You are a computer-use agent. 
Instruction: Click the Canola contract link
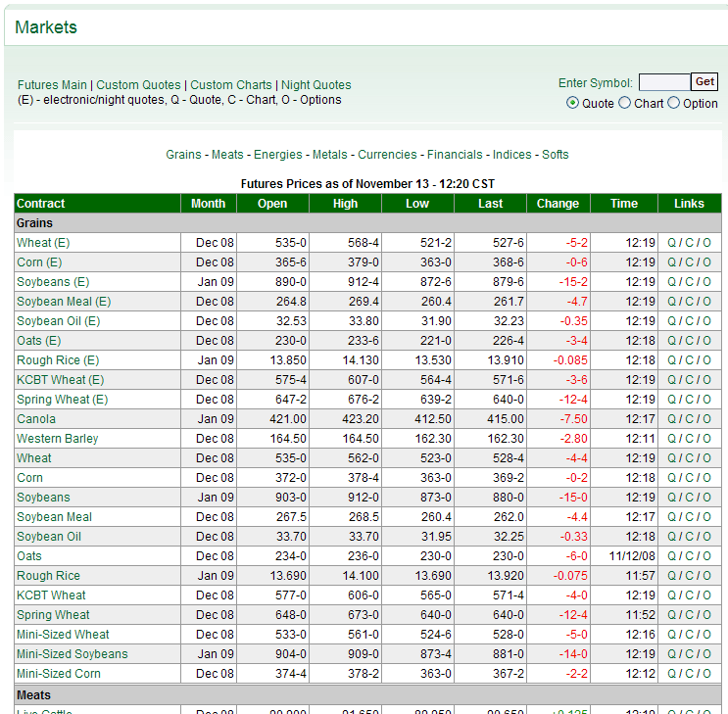coord(36,418)
